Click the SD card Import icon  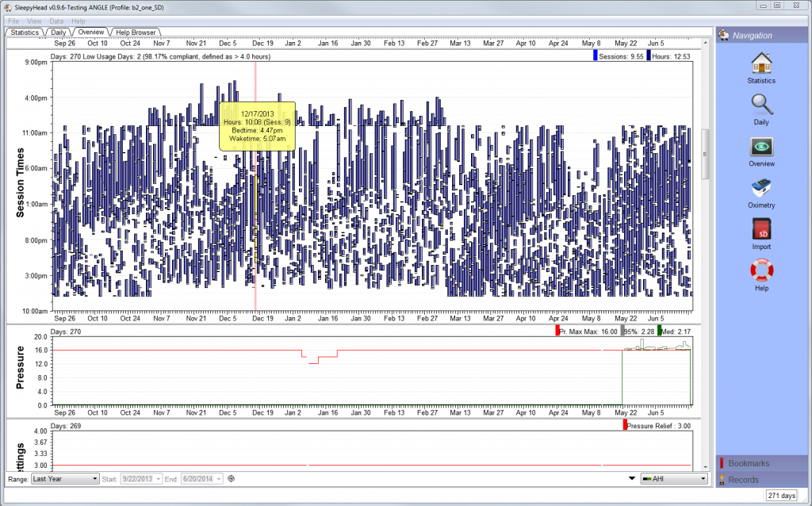pyautogui.click(x=761, y=229)
